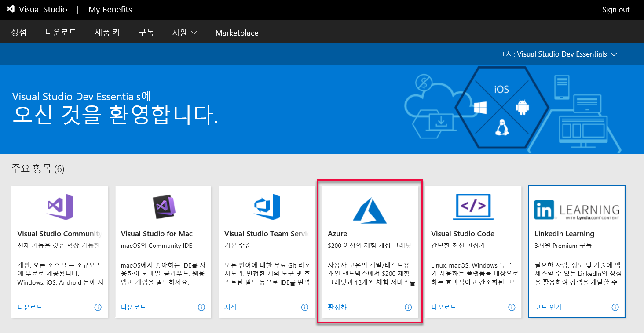Show info for LinkedIn Learning card
This screenshot has height=333, width=644.
(x=615, y=308)
